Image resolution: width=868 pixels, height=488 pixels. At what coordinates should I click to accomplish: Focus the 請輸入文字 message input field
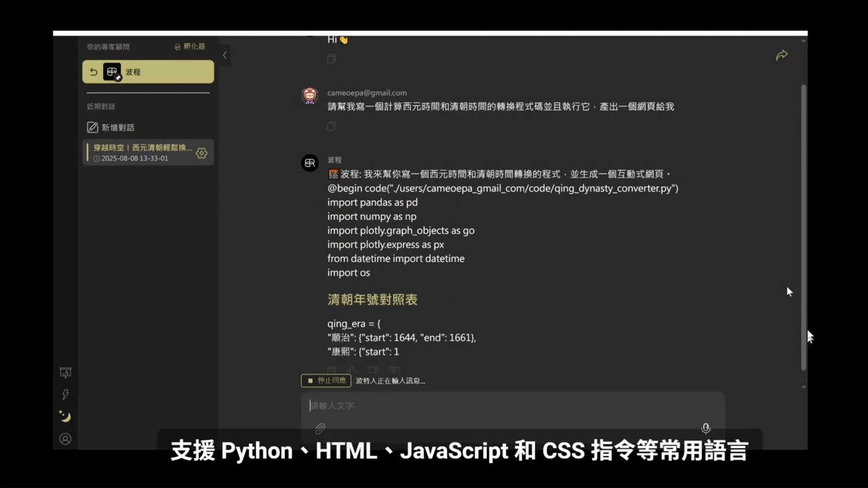click(513, 405)
